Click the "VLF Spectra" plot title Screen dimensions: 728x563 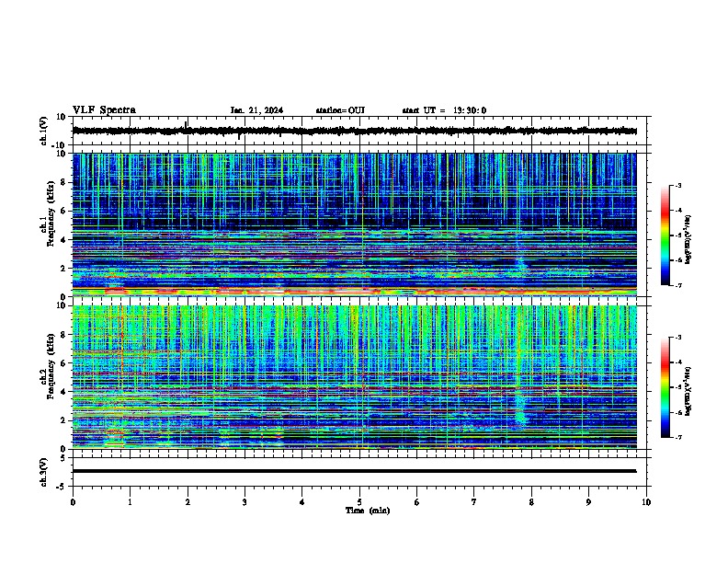tap(104, 110)
